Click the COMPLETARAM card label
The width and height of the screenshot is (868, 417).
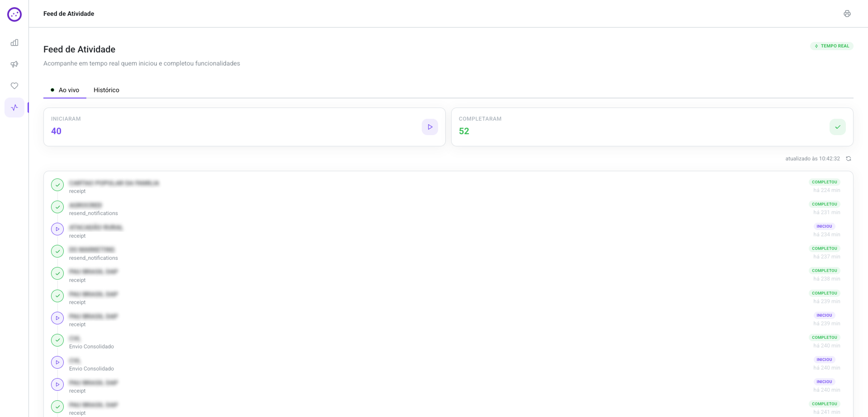pos(480,119)
